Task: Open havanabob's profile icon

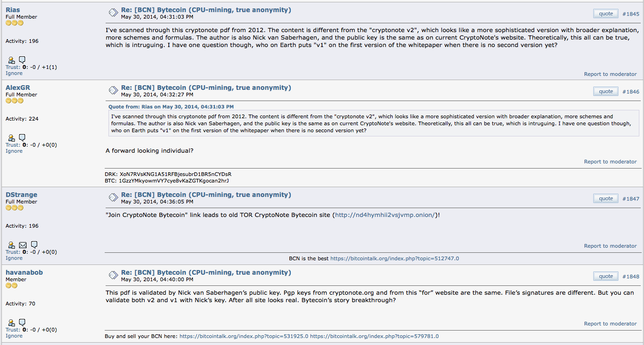Action: coord(11,323)
